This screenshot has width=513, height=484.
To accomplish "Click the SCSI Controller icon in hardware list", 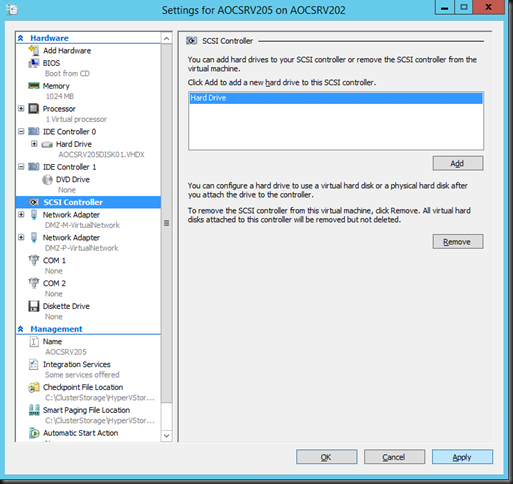I will click(34, 202).
